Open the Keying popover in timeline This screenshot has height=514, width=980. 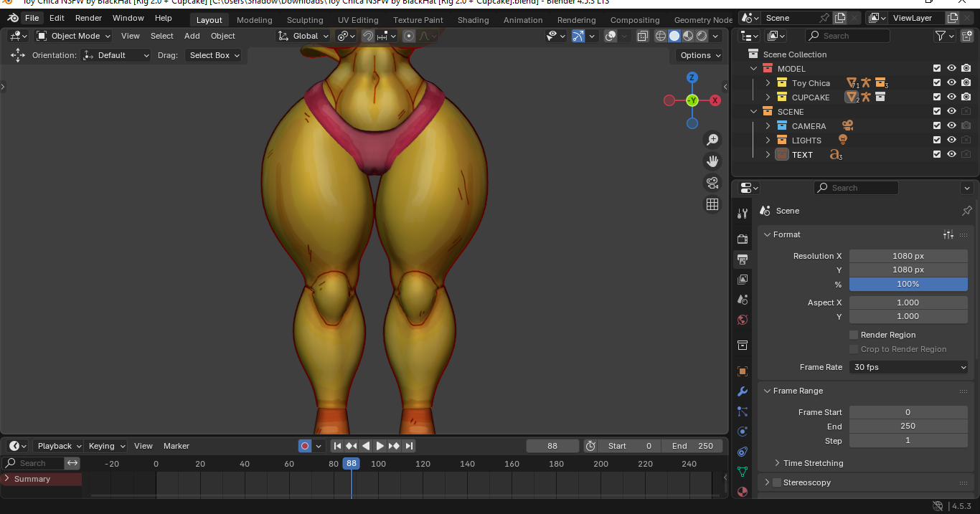coord(106,446)
